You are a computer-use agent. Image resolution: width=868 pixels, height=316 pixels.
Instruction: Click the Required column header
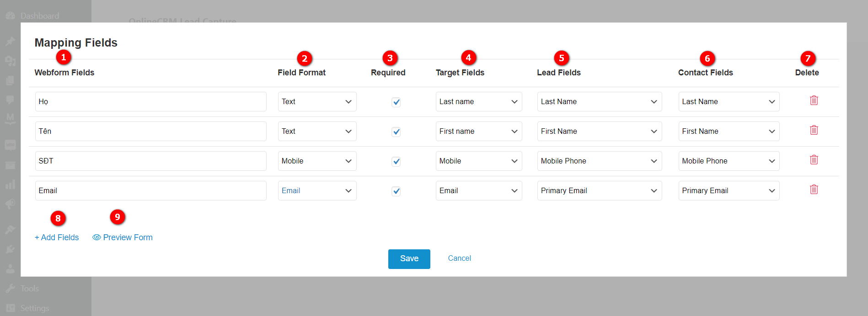388,73
